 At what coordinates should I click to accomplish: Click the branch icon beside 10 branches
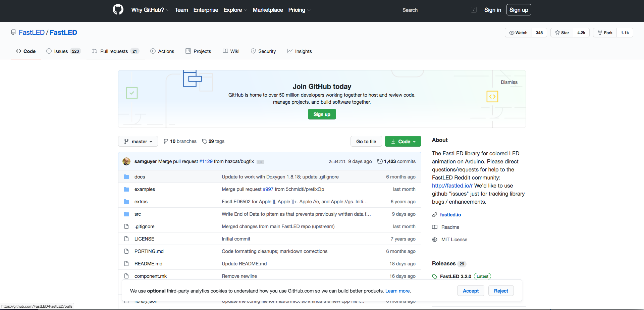coord(166,141)
